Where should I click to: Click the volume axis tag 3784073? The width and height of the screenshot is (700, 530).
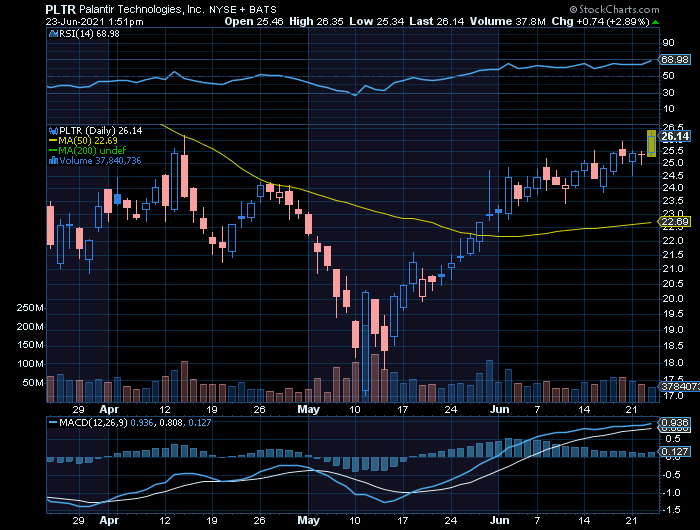[679, 386]
